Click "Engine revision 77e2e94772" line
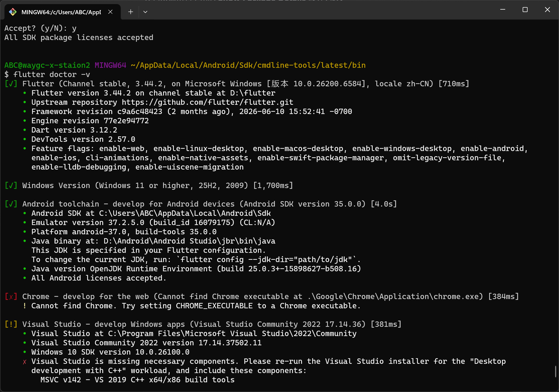The width and height of the screenshot is (559, 392). 90,121
